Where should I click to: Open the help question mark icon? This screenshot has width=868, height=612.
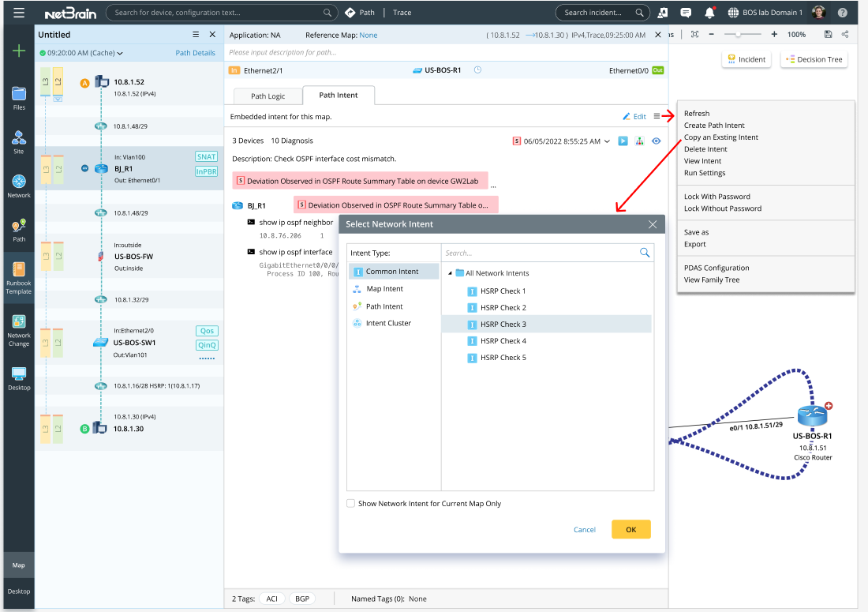tap(842, 12)
